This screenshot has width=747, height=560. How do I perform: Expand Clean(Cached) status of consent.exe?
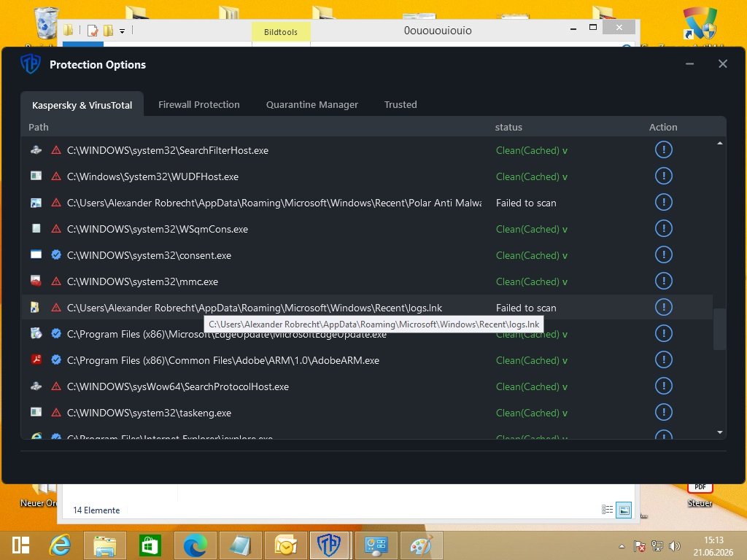pos(531,254)
